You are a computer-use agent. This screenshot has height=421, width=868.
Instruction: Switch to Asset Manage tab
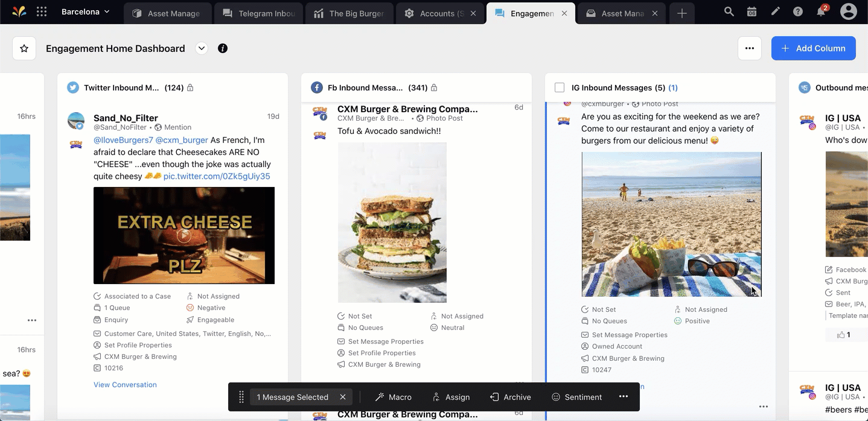tap(167, 13)
